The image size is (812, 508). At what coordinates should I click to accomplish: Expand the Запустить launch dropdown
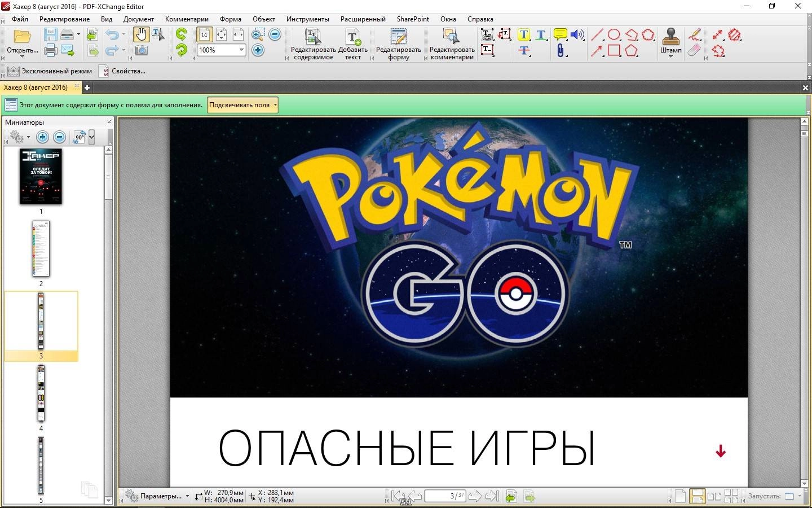(800, 496)
